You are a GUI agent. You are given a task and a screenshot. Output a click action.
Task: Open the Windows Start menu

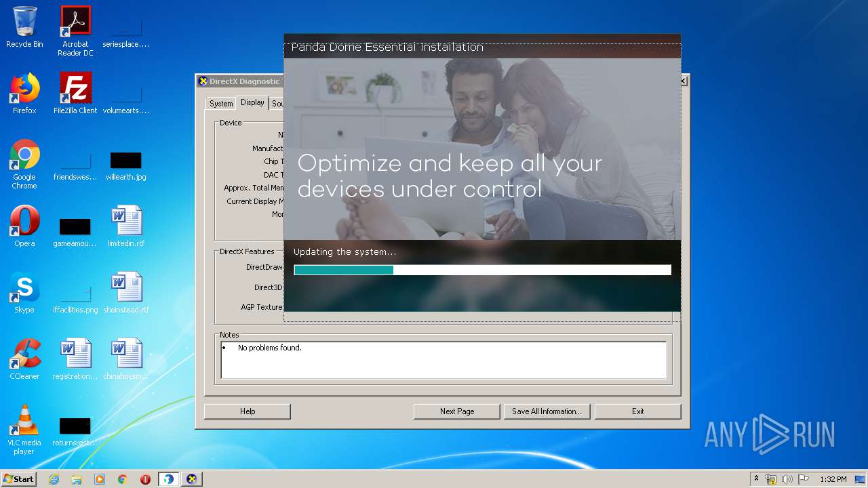[18, 479]
